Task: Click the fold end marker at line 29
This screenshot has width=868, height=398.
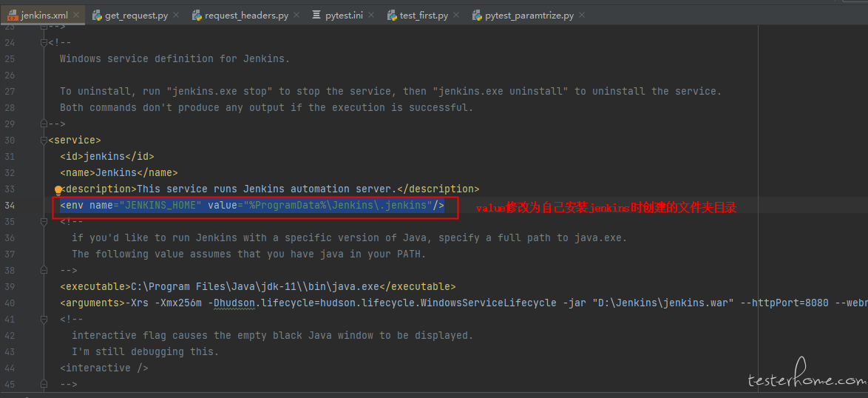Action: pyautogui.click(x=44, y=124)
